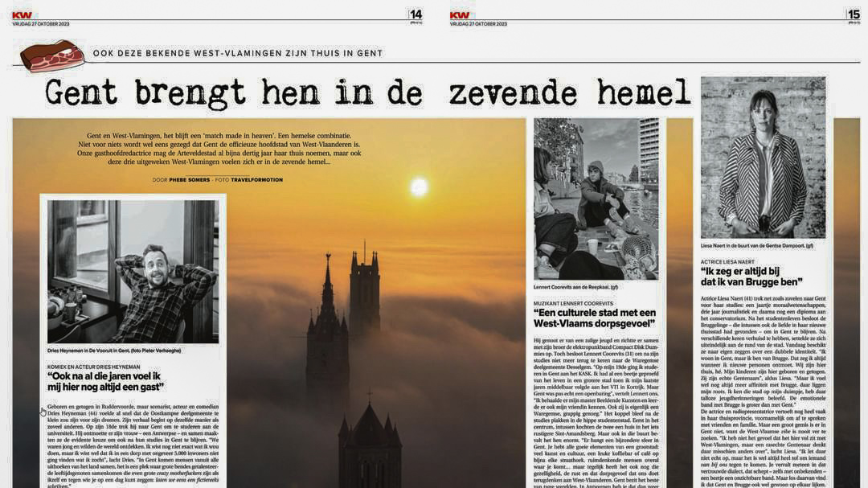Open the photo of Dries Heyneman
This screenshot has height=488, width=868.
(x=133, y=271)
